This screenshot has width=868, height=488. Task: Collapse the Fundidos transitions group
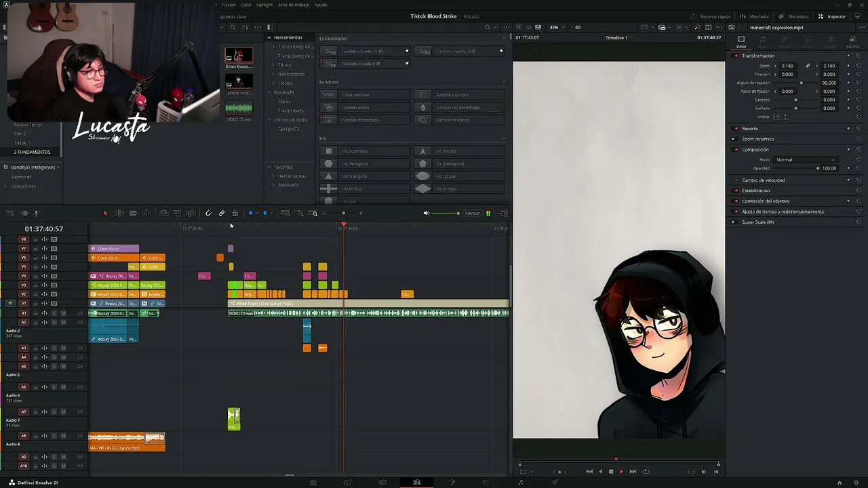point(504,82)
